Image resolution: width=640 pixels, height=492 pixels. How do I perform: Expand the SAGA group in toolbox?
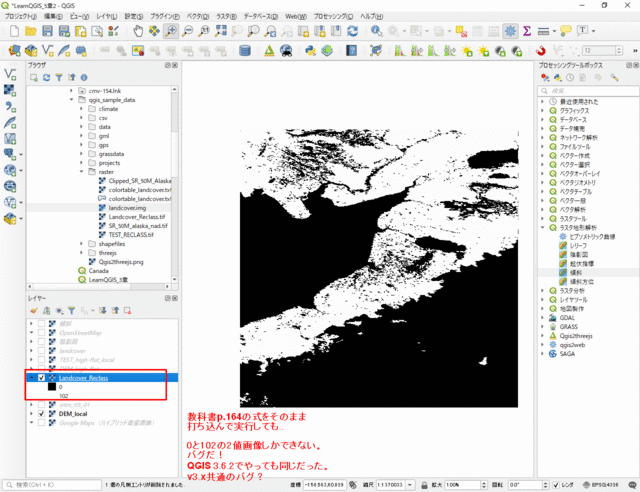pos(542,354)
